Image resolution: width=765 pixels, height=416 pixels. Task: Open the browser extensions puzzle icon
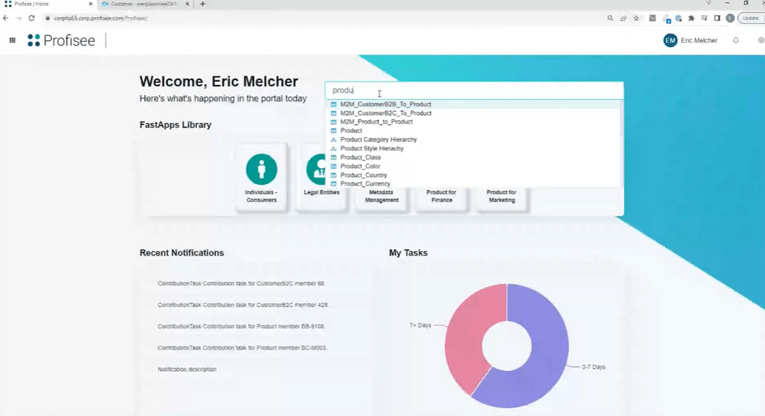click(691, 18)
